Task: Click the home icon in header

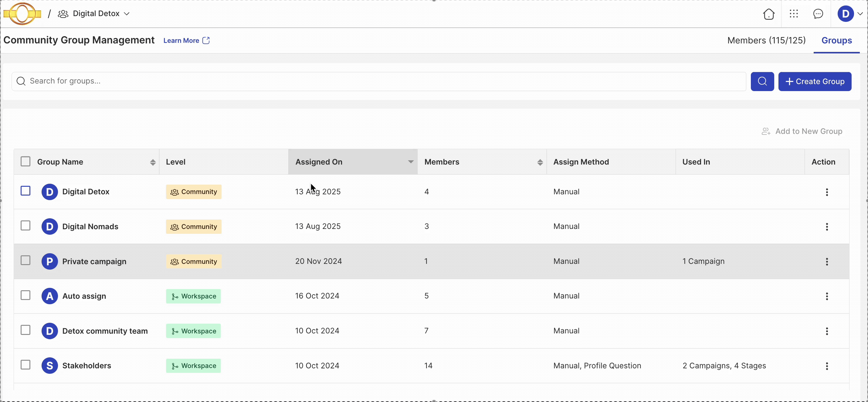Action: click(x=768, y=14)
